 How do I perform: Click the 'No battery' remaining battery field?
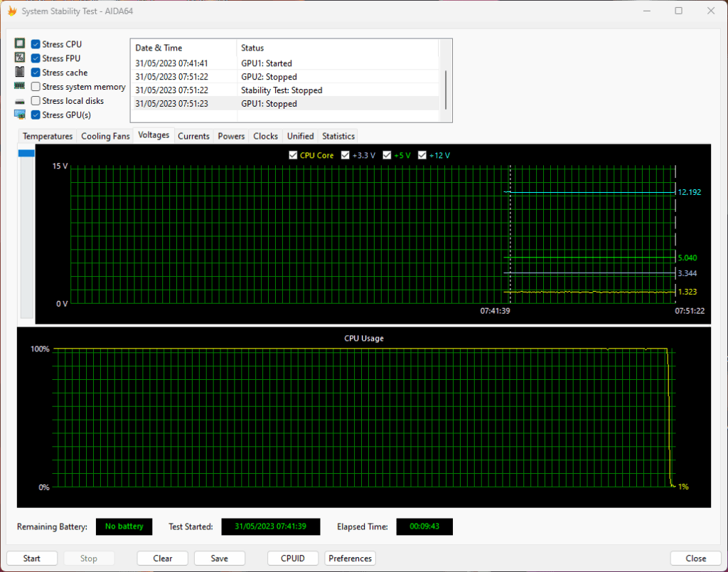[x=124, y=526]
